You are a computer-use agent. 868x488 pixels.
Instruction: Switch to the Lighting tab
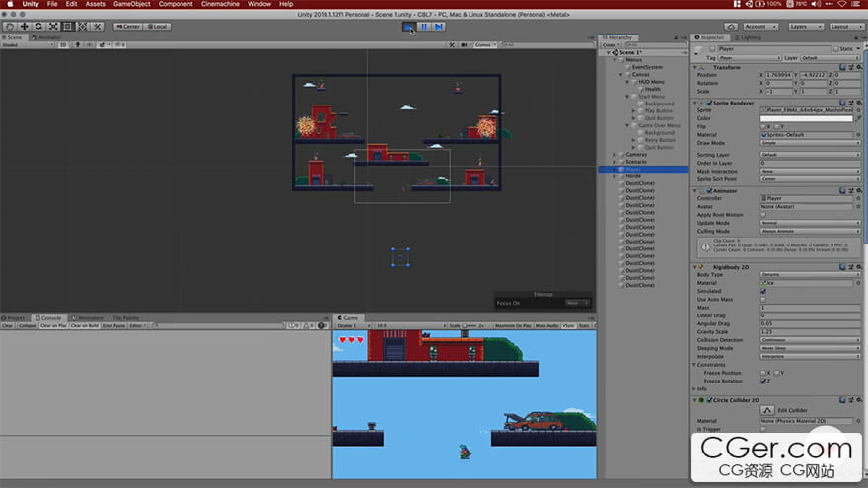point(748,37)
